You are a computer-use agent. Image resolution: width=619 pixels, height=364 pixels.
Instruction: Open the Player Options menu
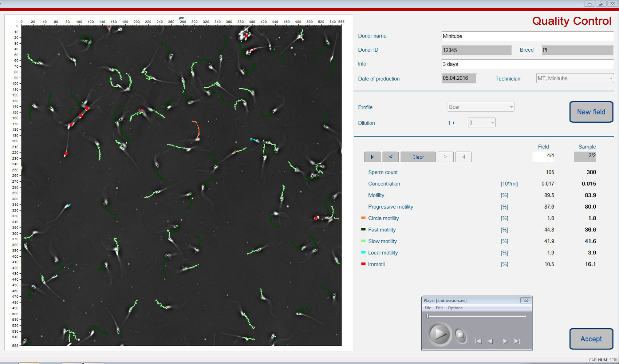455,308
